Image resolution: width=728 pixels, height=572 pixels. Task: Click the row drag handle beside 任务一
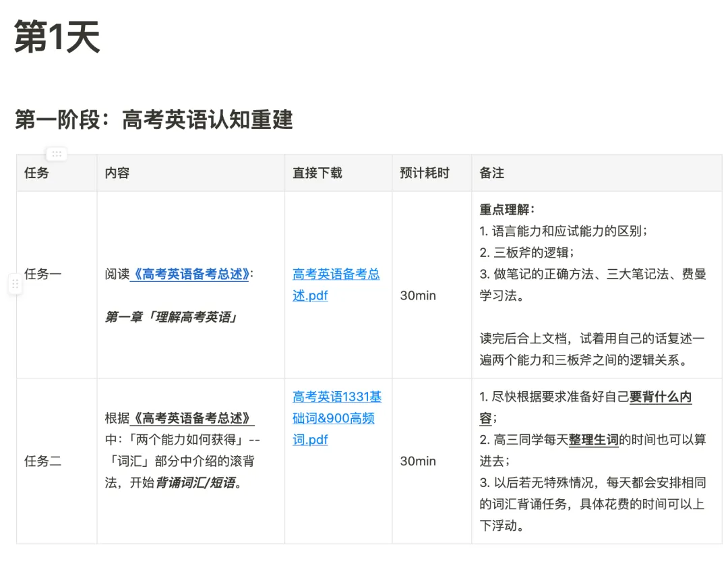coord(15,284)
